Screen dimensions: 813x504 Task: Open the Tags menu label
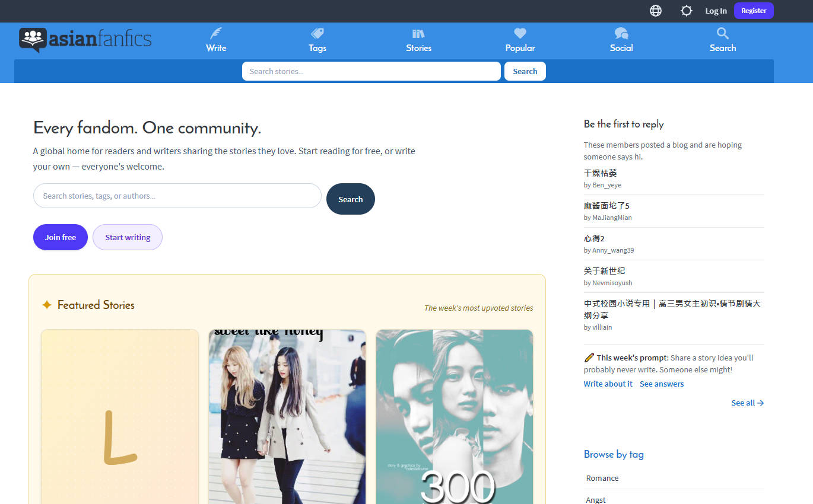[317, 48]
